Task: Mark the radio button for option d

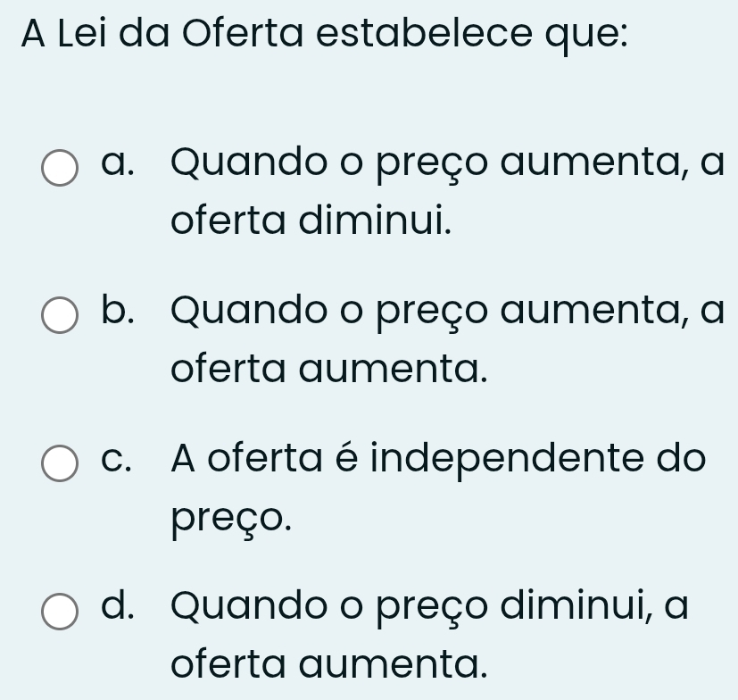Action: (x=60, y=612)
